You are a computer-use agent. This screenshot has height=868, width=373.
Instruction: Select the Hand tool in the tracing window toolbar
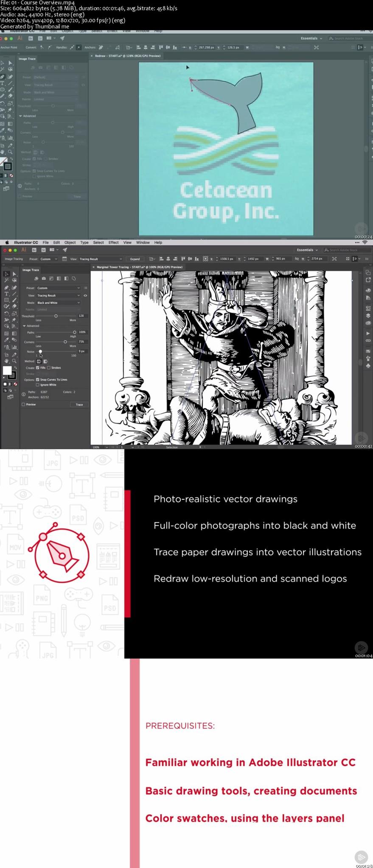pyautogui.click(x=6, y=361)
